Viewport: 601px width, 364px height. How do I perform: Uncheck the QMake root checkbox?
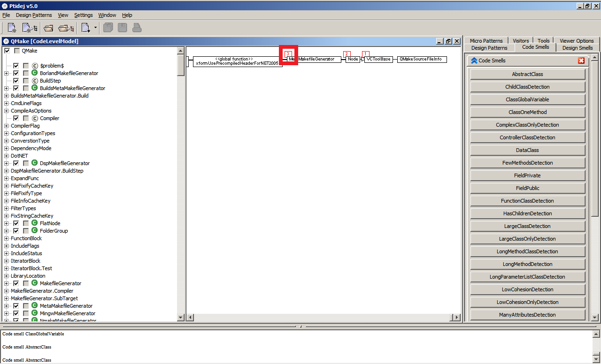pyautogui.click(x=7, y=50)
